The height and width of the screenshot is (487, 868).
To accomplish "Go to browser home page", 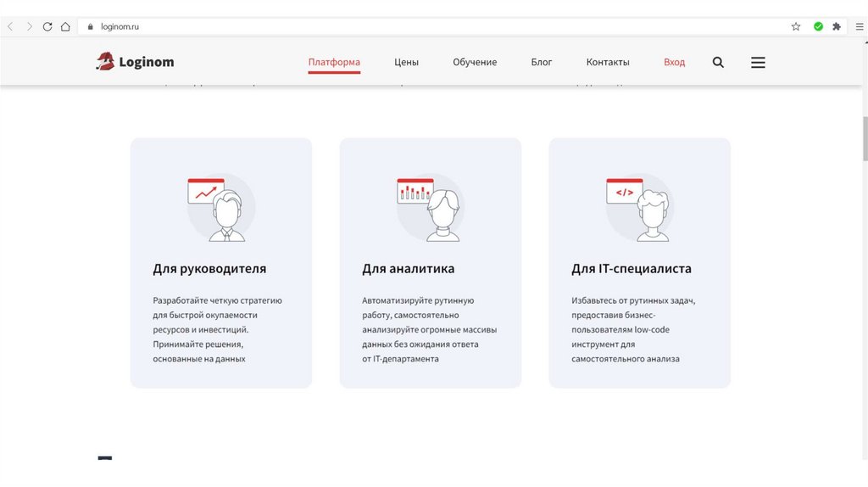I will [65, 26].
